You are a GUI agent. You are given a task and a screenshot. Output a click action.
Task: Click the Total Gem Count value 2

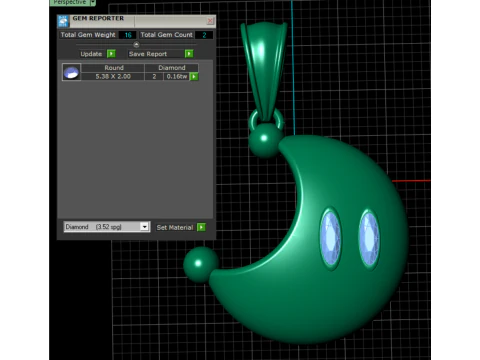pos(204,35)
